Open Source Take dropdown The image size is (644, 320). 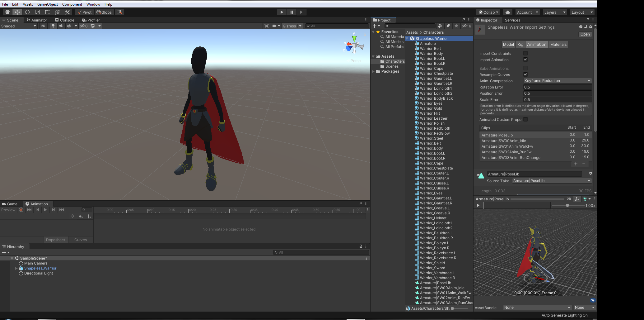pos(552,181)
